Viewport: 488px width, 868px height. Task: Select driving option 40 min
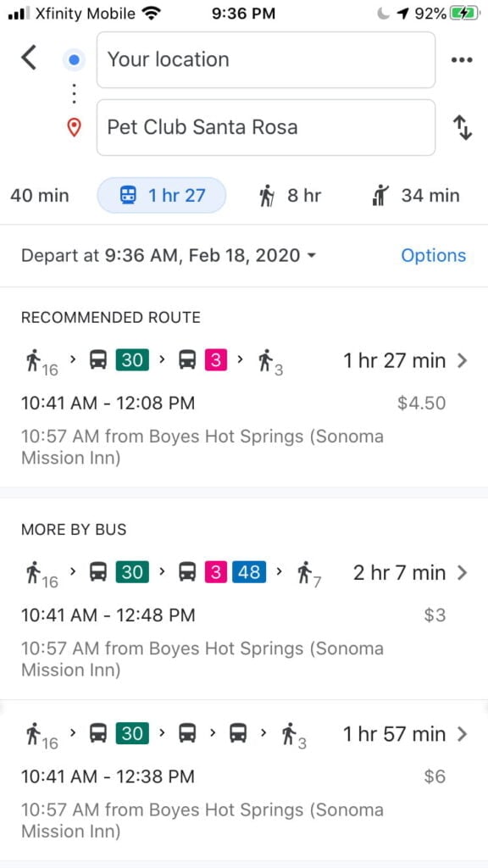pyautogui.click(x=40, y=196)
